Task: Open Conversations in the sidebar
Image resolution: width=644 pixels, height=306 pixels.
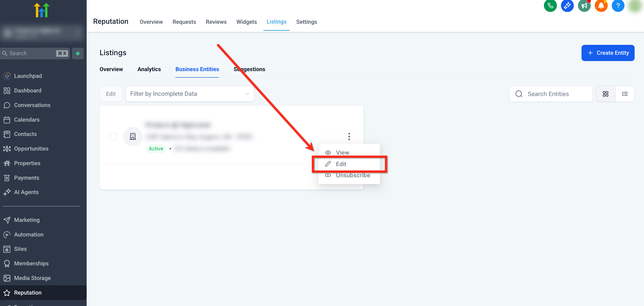Action: pyautogui.click(x=32, y=105)
